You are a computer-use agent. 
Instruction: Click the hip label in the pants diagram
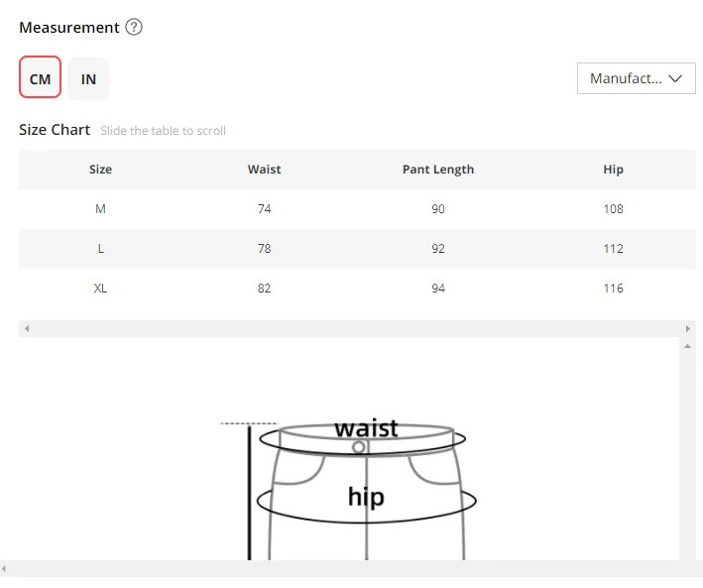(x=366, y=497)
